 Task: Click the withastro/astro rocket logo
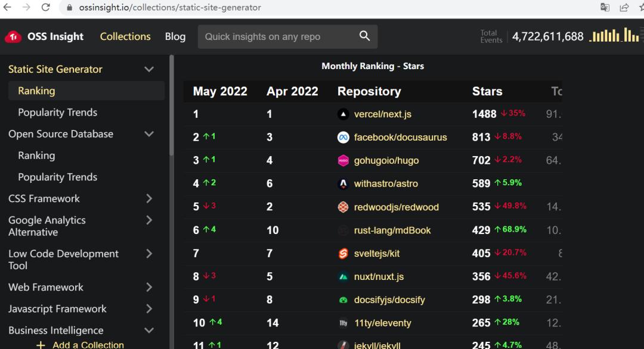[343, 183]
